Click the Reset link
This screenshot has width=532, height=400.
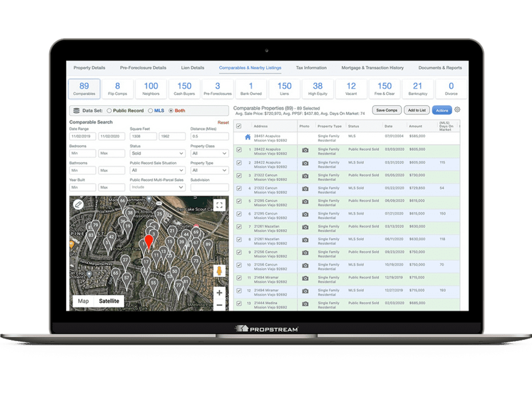(x=223, y=122)
